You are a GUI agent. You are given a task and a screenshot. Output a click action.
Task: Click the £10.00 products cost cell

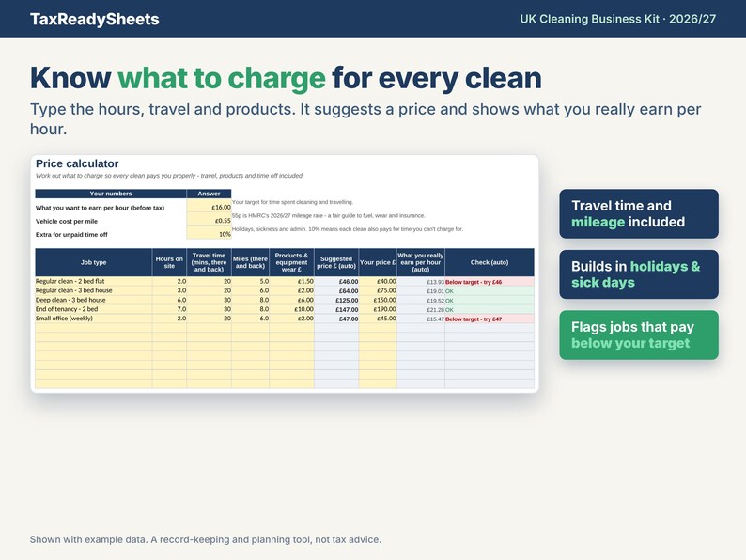click(x=291, y=309)
